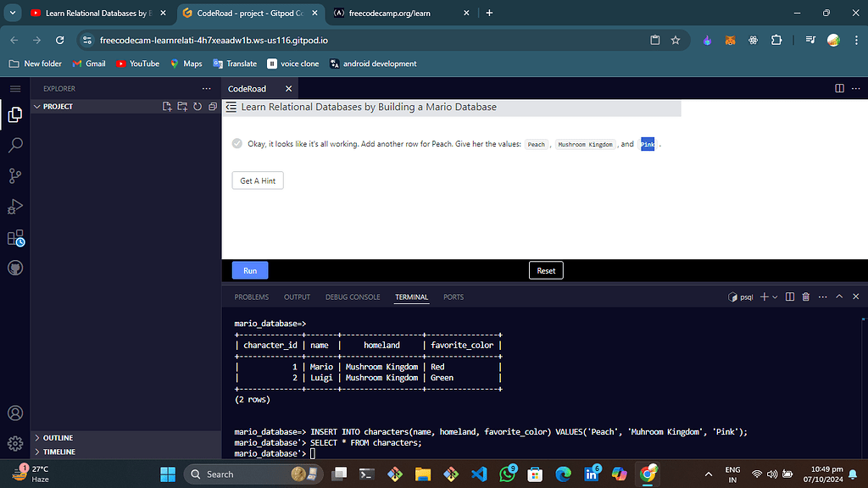Open the Extensions view
This screenshot has height=488, width=868.
coord(14,237)
